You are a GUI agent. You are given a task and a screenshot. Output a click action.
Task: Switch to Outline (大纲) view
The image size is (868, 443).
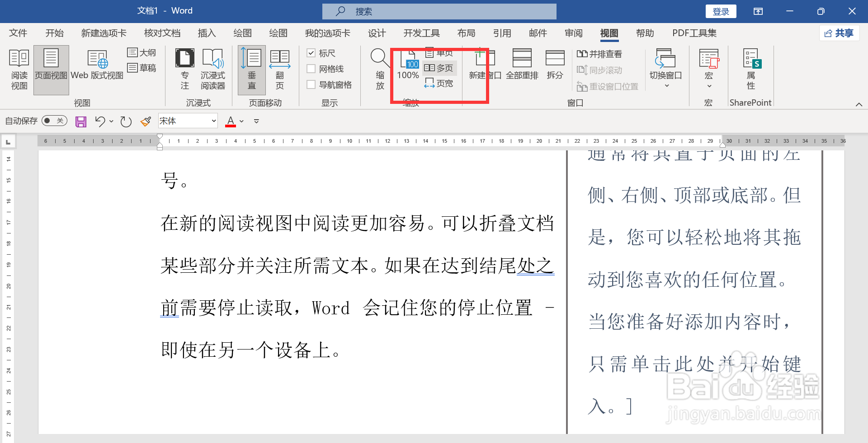(x=142, y=53)
